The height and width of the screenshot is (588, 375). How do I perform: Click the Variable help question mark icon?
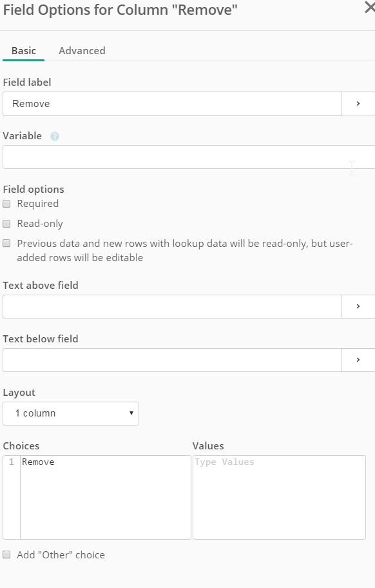pyautogui.click(x=55, y=137)
